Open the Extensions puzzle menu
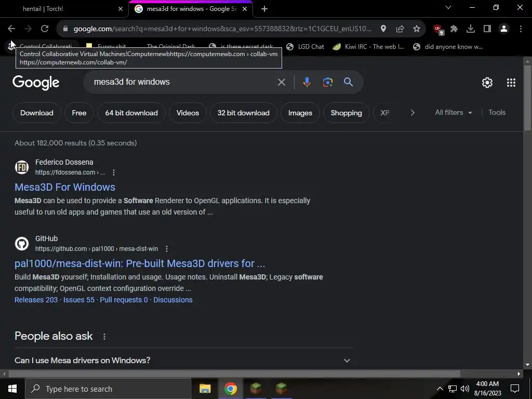Image resolution: width=532 pixels, height=399 pixels. point(454,29)
